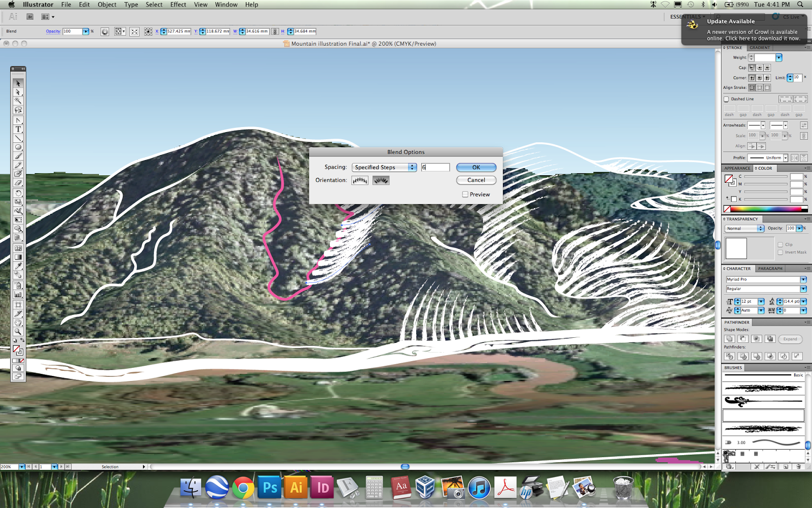Select the Type tool
This screenshot has height=508, width=812.
coord(18,129)
